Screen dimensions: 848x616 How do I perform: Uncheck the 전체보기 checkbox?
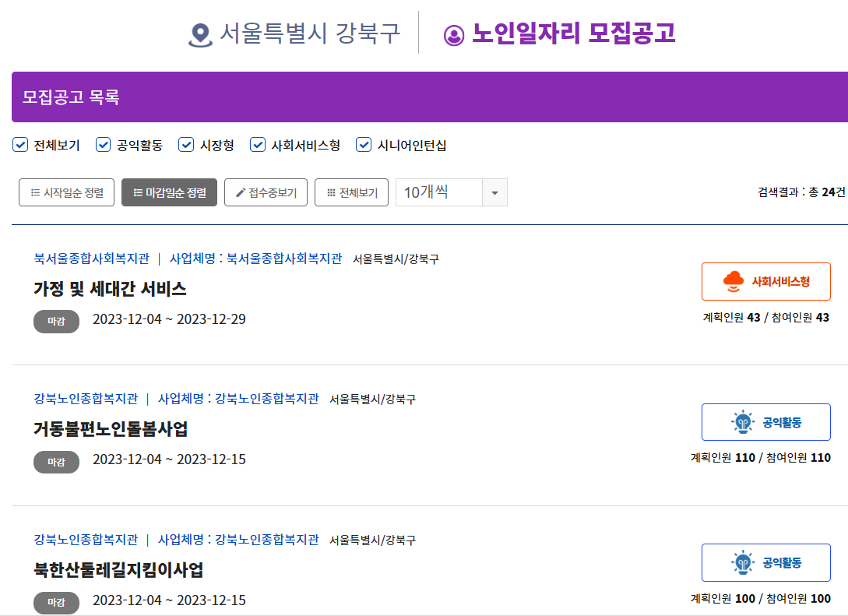point(20,144)
